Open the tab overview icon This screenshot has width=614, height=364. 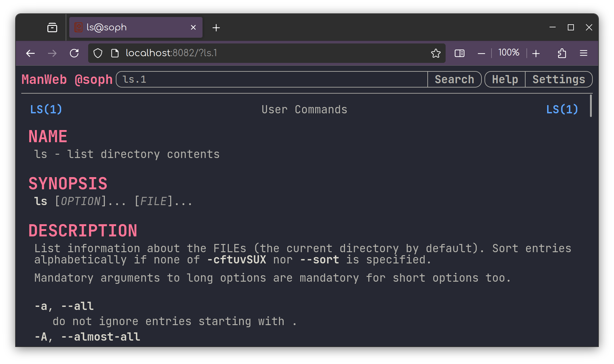(52, 28)
